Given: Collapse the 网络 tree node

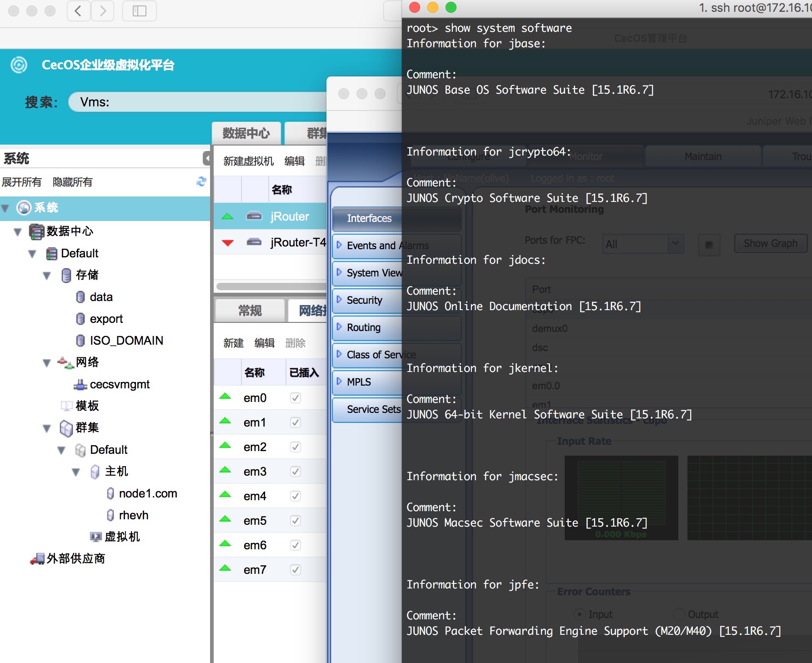Looking at the screenshot, I should click(x=47, y=363).
